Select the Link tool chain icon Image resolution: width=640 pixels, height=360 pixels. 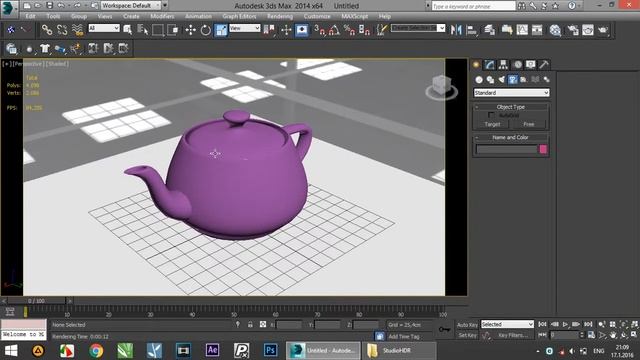47,30
